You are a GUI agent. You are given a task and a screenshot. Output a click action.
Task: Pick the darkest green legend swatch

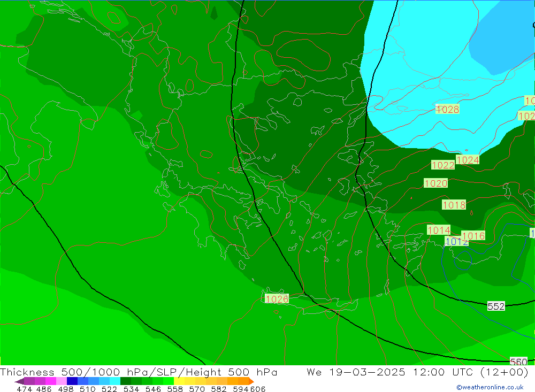(126, 381)
